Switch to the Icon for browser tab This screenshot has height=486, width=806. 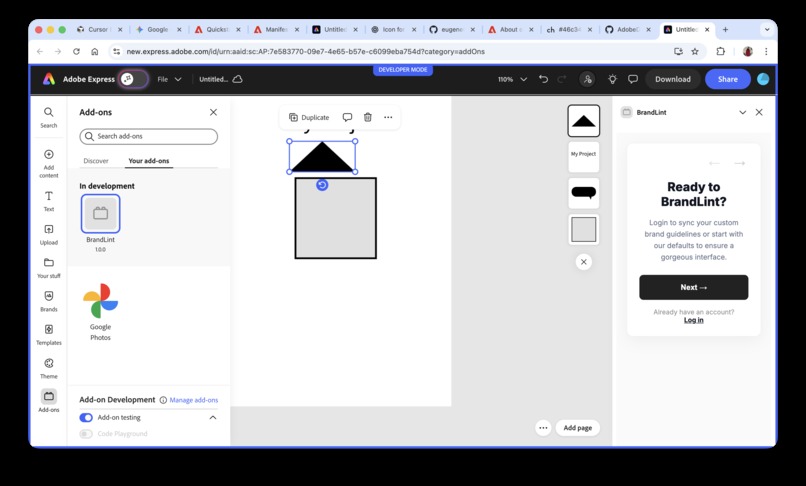pos(394,30)
